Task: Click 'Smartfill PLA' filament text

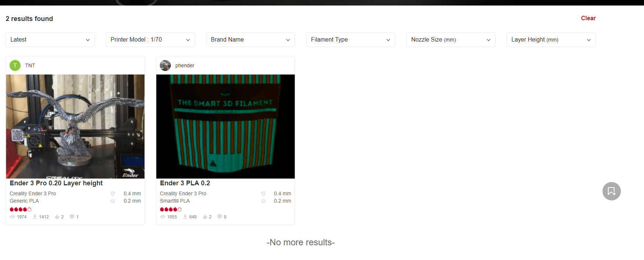Action: tap(175, 201)
